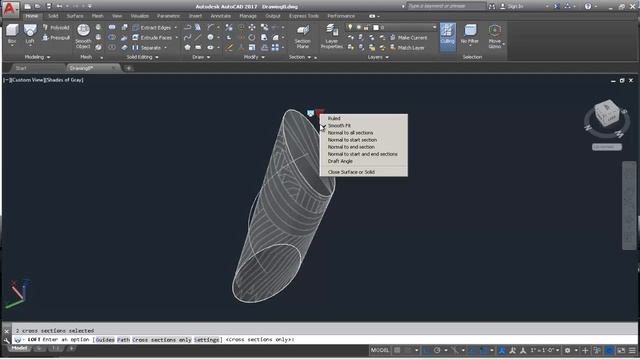Open Layer Properties manager
The height and width of the screenshot is (360, 640).
[331, 36]
